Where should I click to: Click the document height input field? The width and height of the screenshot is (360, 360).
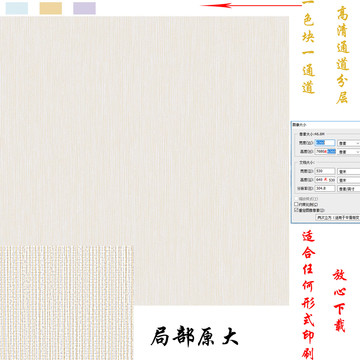point(325,180)
